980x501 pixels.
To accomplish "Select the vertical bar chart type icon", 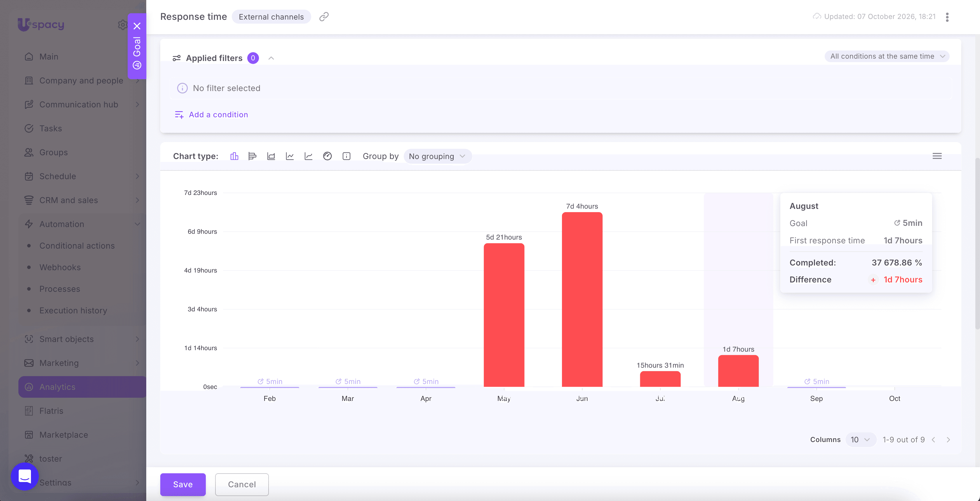I will [x=234, y=156].
